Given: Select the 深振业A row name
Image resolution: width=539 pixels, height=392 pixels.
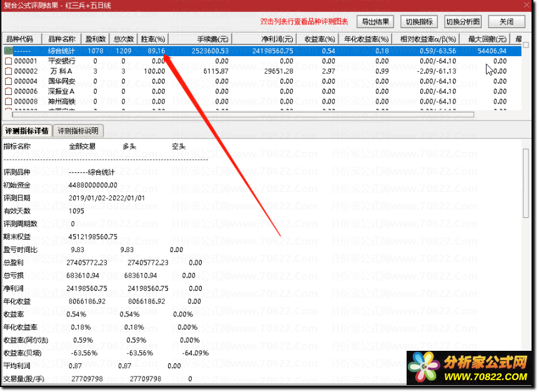Looking at the screenshot, I should click(61, 91).
